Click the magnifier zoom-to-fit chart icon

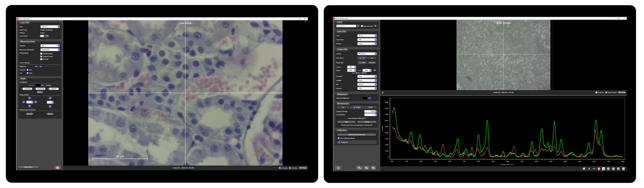(584, 169)
